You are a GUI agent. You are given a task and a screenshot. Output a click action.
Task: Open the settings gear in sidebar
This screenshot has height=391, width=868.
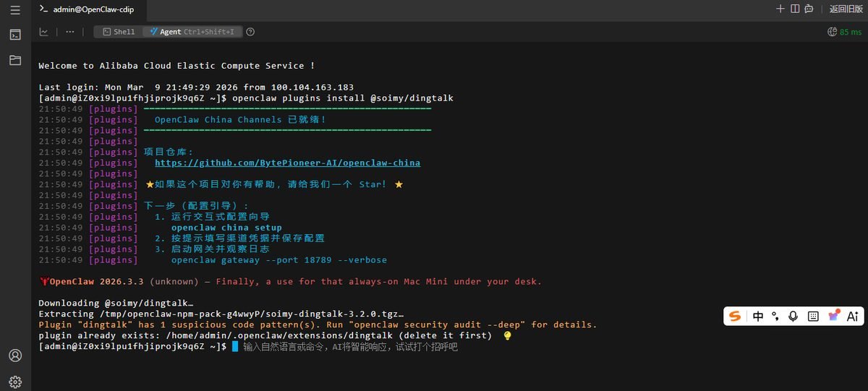point(15,381)
